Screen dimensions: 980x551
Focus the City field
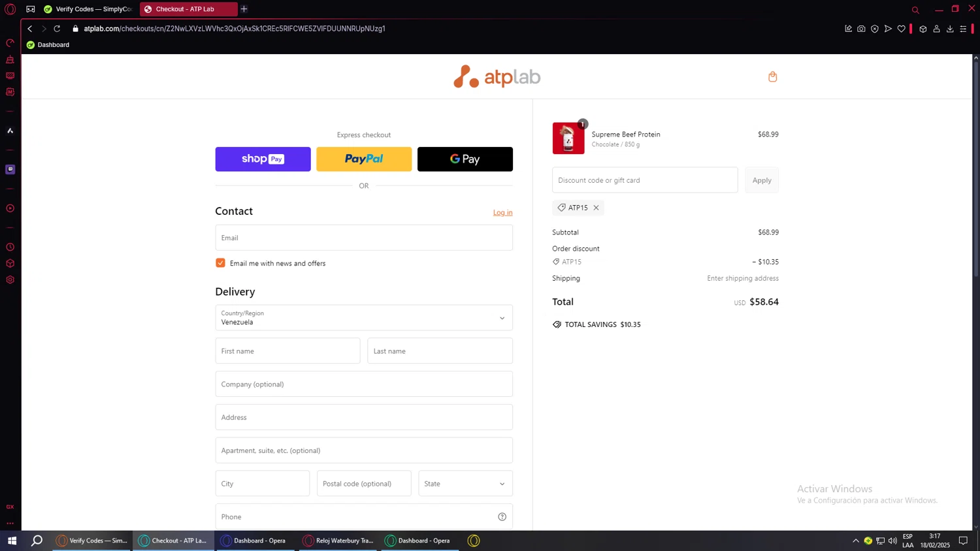click(x=263, y=484)
